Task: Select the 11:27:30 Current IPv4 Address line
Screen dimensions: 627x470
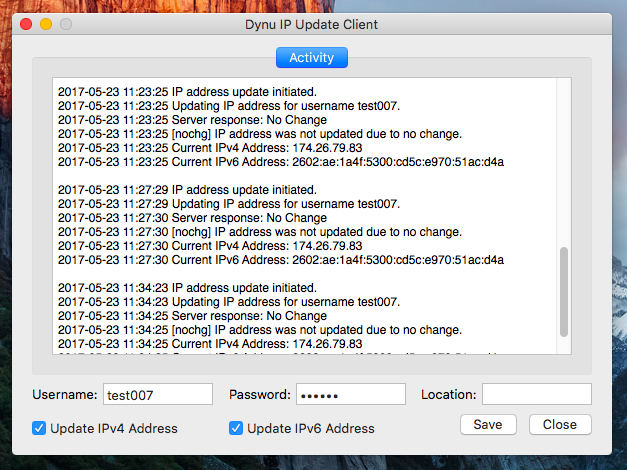Action: [x=210, y=246]
